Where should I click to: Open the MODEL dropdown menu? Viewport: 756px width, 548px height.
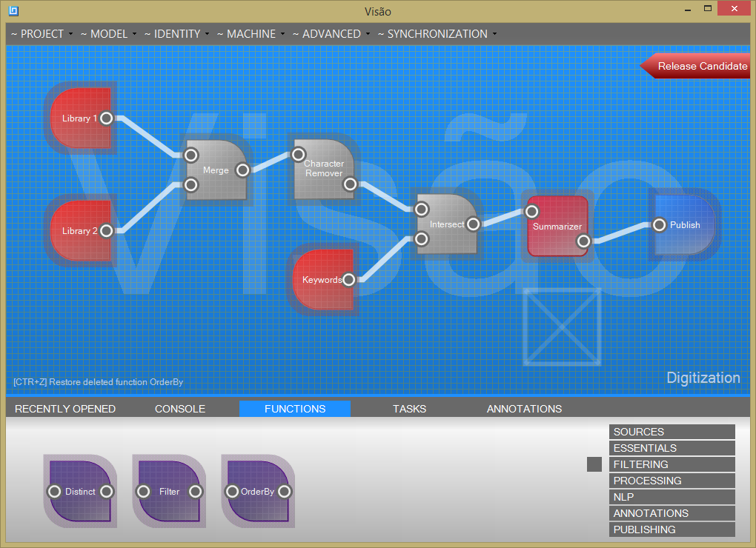108,34
